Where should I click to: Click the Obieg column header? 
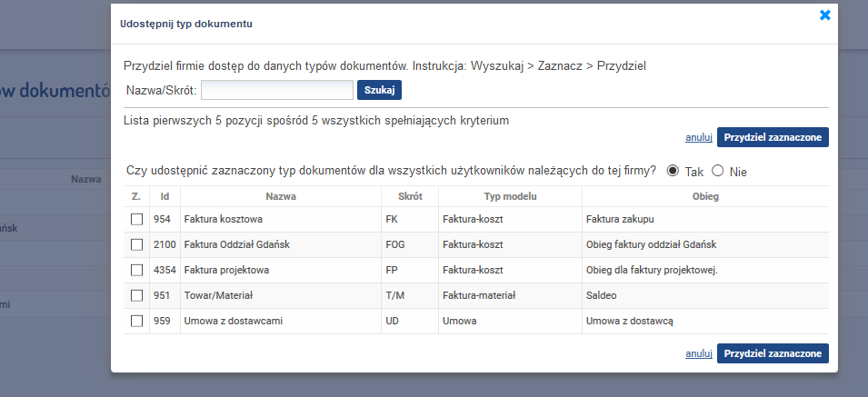coord(705,196)
